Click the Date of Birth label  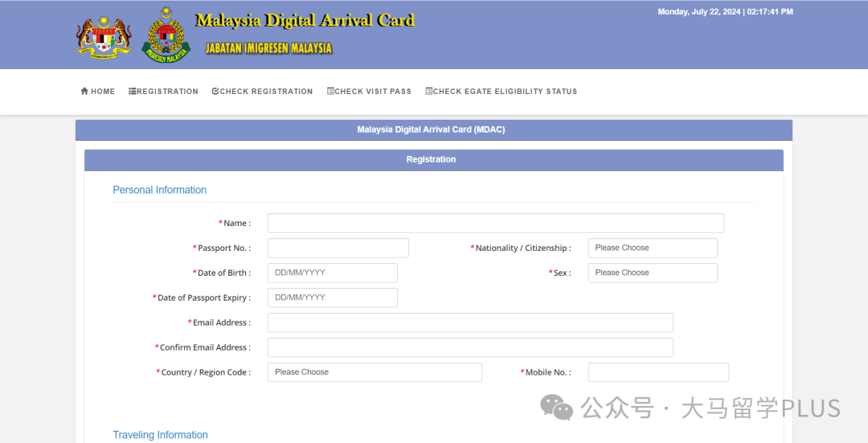tap(222, 273)
